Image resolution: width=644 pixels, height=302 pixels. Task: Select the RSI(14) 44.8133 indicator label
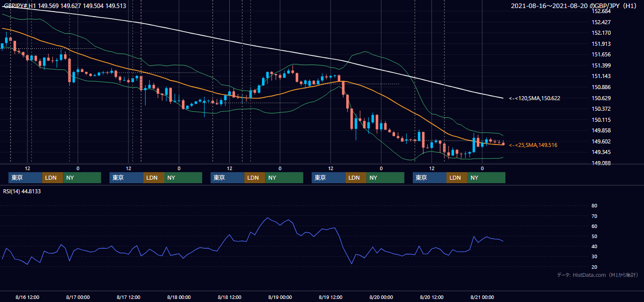point(22,191)
